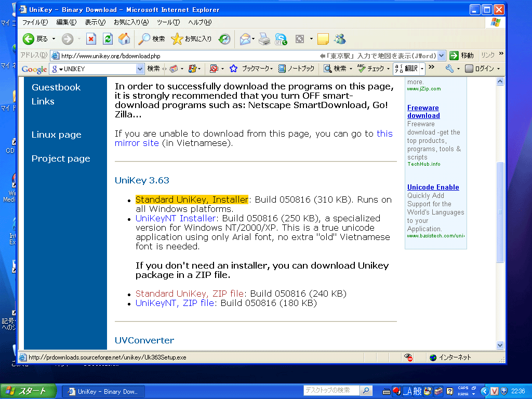Open the Google search box dropdown
Screen dimensions: 532x399
(140, 69)
